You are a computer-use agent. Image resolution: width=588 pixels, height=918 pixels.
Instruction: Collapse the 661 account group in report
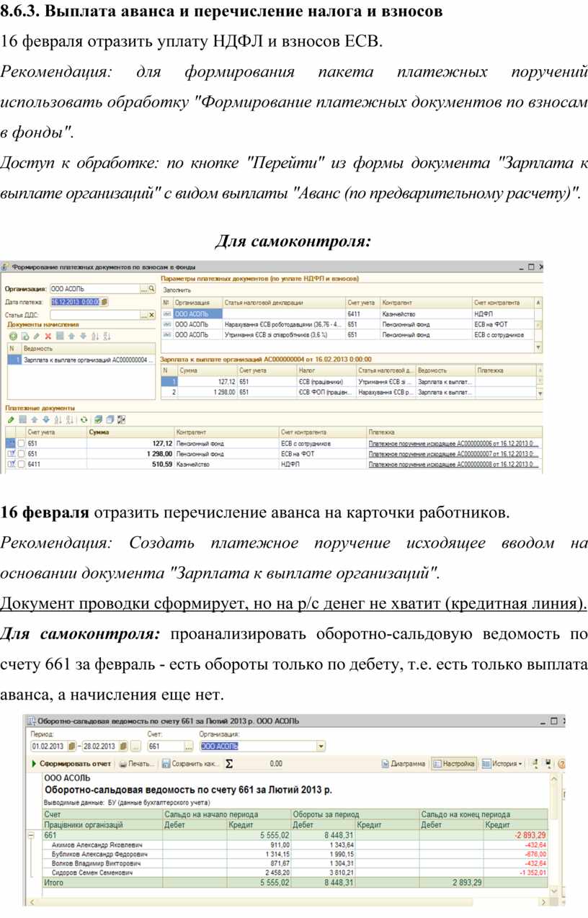pos(31,835)
